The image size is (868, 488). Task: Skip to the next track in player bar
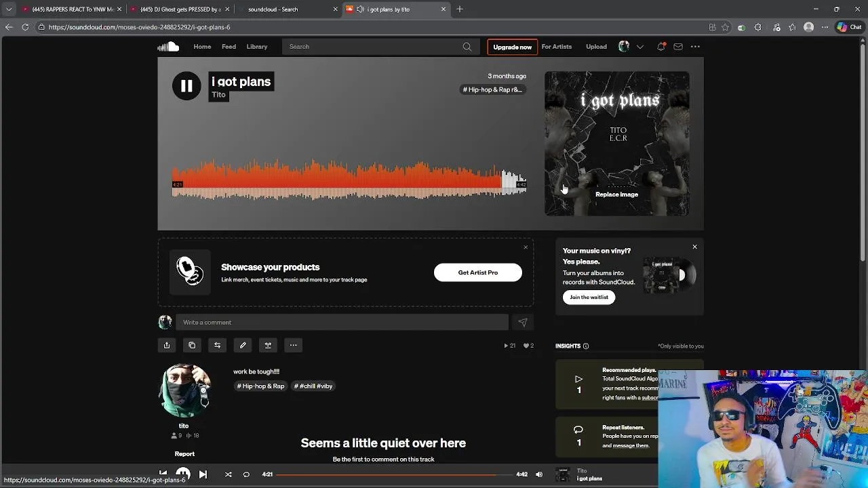pos(203,474)
